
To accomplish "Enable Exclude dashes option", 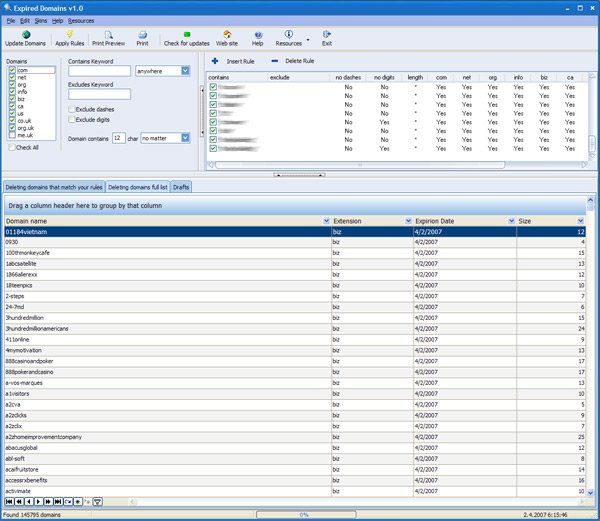I will pyautogui.click(x=72, y=109).
